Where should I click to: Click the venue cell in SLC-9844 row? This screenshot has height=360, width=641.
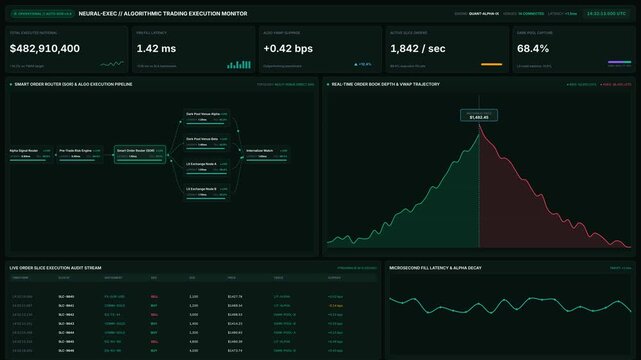(285, 333)
